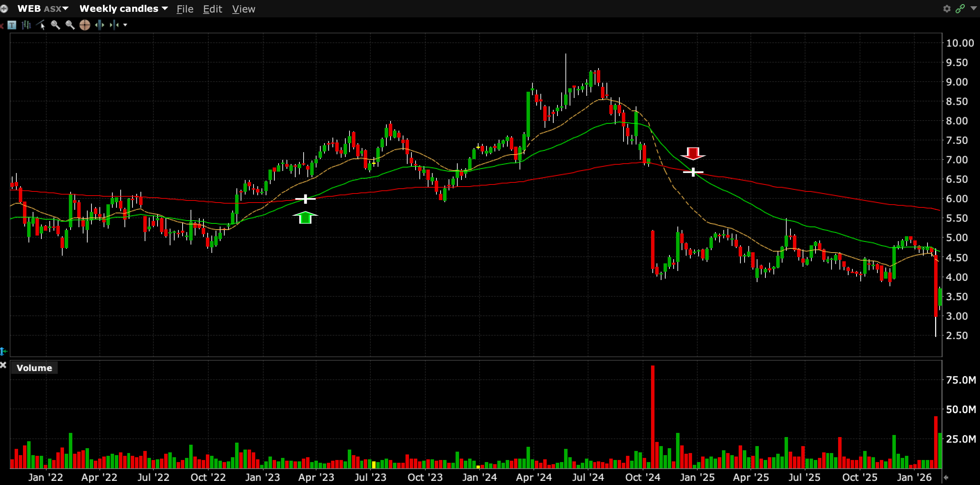Close the Volume sub-chart with the X

(3, 365)
